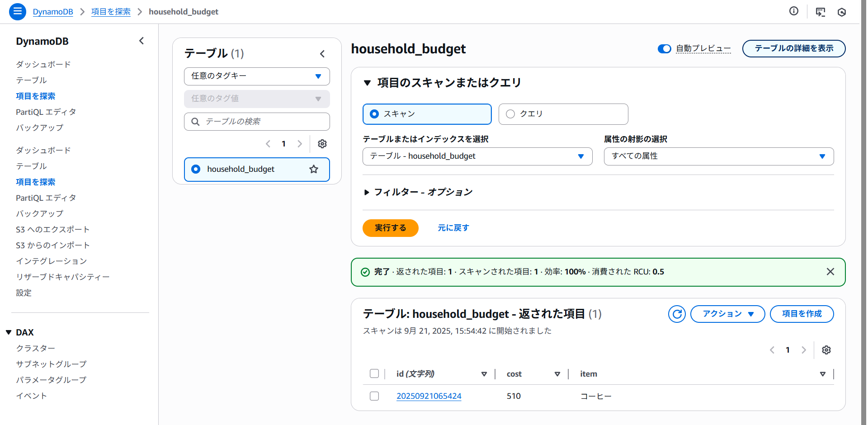Open results table settings gear icon
The height and width of the screenshot is (425, 868).
point(826,350)
